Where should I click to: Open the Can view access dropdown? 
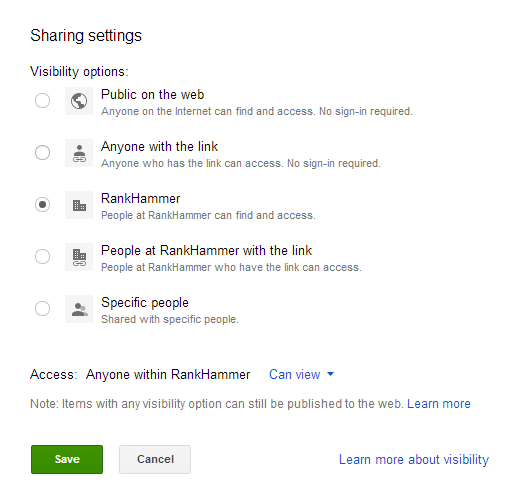click(x=301, y=374)
